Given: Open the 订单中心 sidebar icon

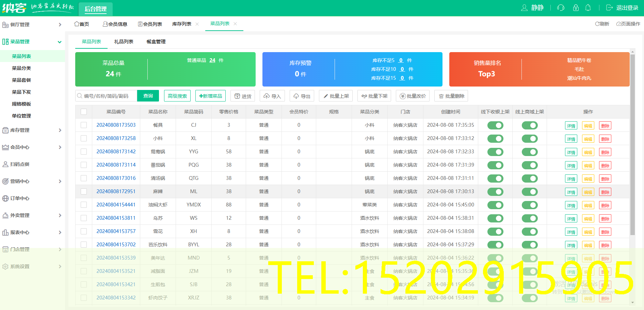Looking at the screenshot, I should (x=6, y=198).
